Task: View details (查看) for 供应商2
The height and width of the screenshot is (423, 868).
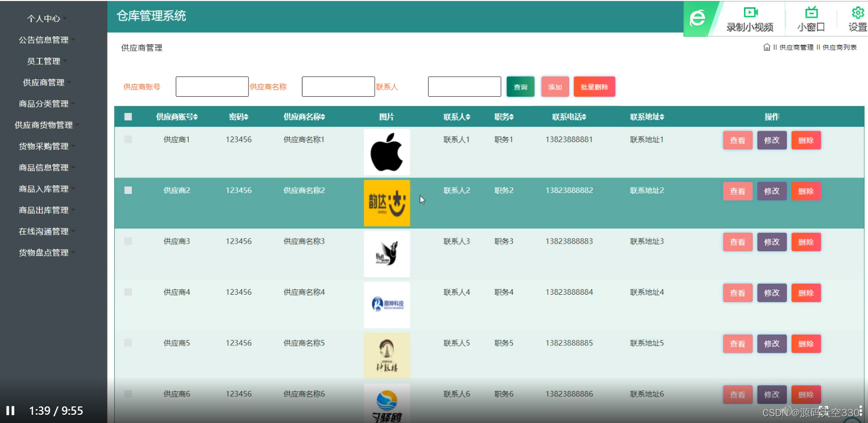Action: tap(738, 191)
